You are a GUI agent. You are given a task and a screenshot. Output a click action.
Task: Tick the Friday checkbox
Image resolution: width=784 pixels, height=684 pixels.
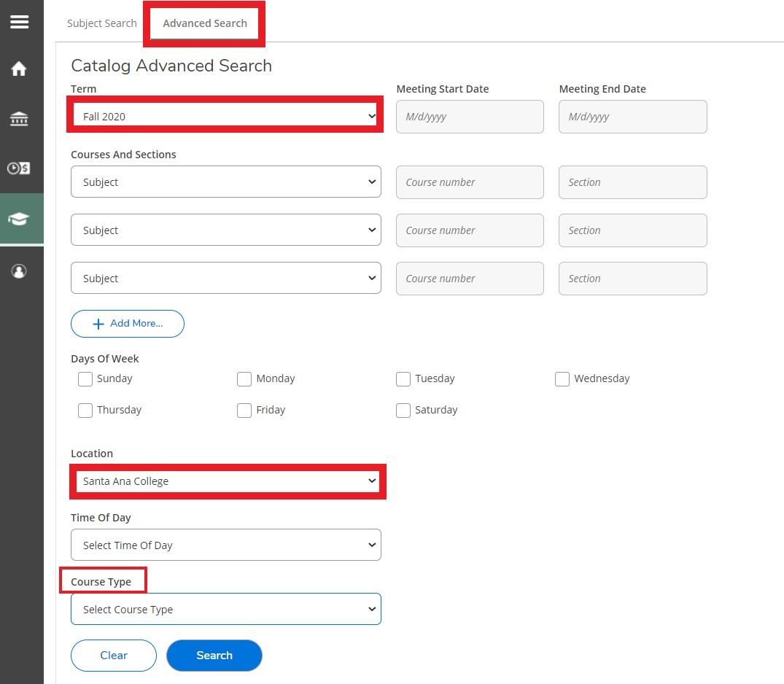tap(244, 411)
